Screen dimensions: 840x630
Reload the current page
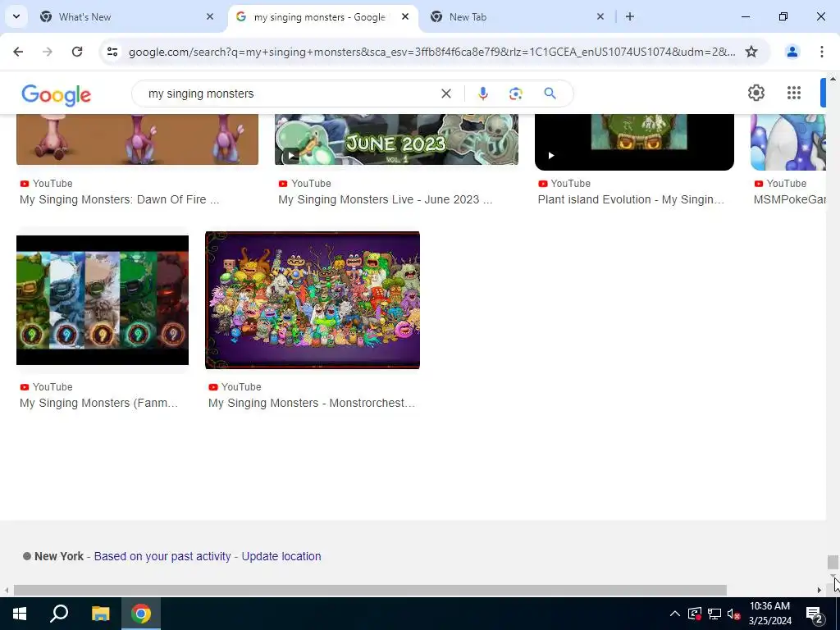pos(77,52)
